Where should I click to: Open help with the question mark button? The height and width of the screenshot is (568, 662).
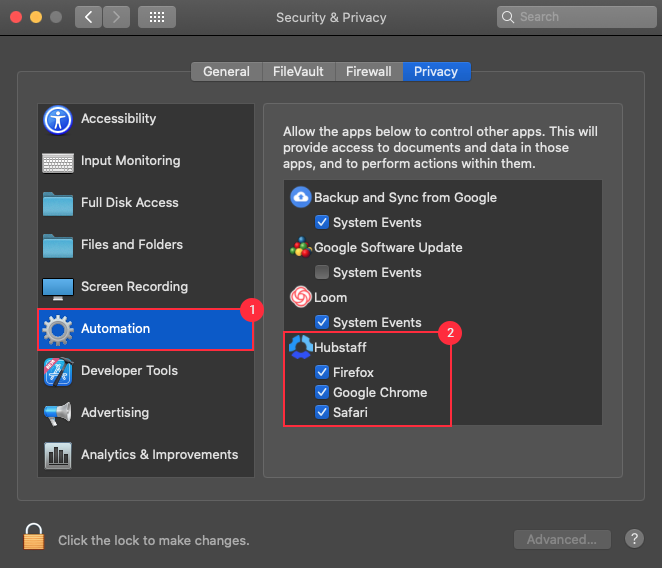click(634, 538)
